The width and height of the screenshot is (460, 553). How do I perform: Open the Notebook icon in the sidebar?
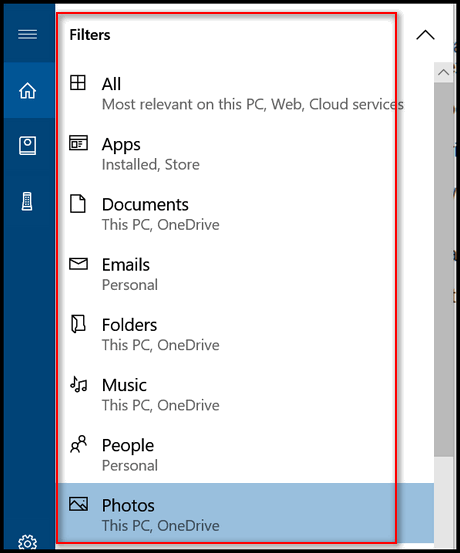pos(28,146)
